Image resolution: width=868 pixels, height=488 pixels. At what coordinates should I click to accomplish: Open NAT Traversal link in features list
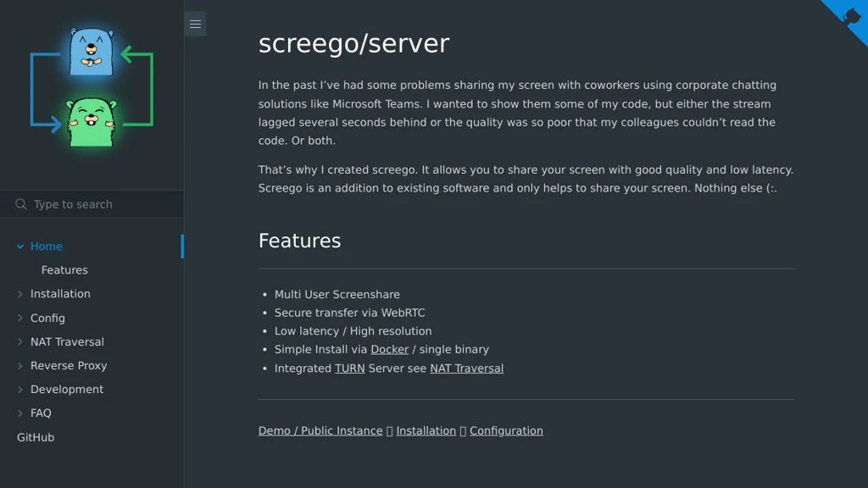[x=466, y=369]
